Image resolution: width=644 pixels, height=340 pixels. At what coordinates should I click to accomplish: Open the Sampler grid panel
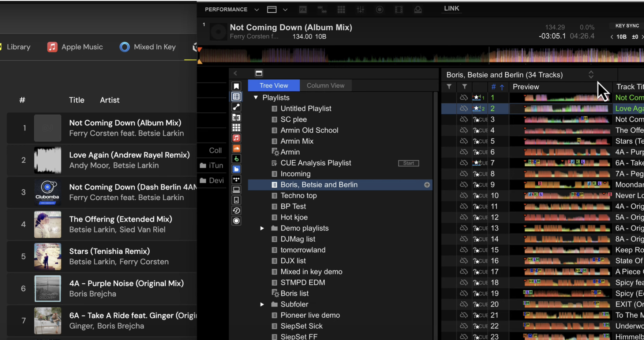tap(341, 10)
